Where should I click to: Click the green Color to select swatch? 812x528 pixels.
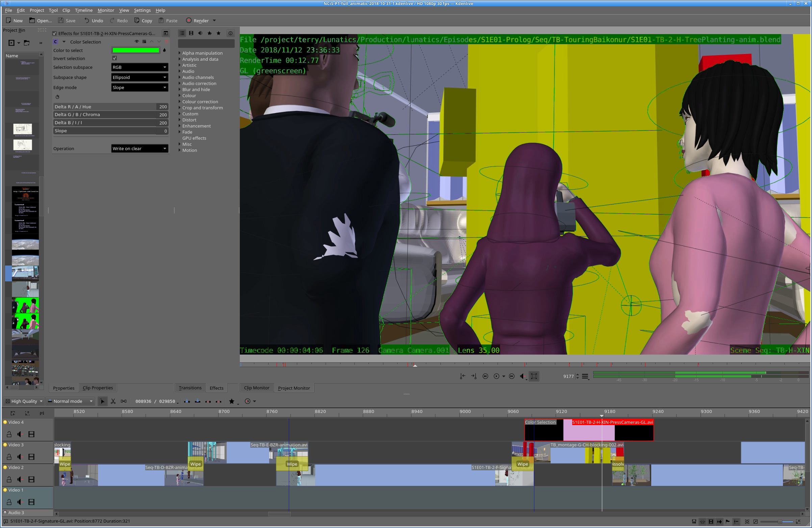tap(136, 50)
